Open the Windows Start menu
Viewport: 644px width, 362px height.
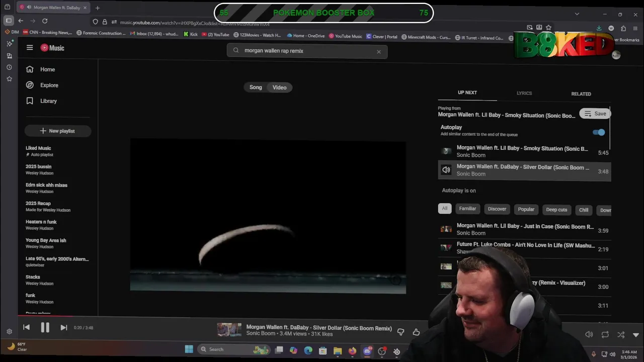189,349
